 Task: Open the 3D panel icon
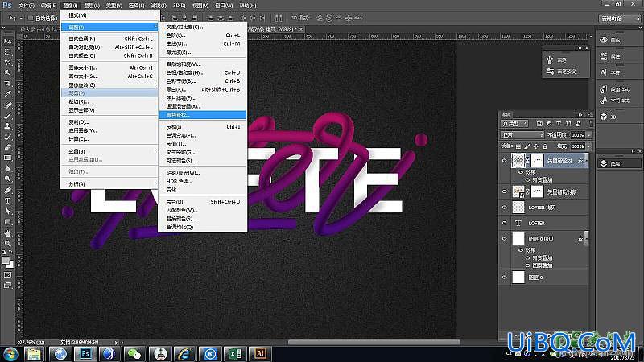tap(603, 117)
